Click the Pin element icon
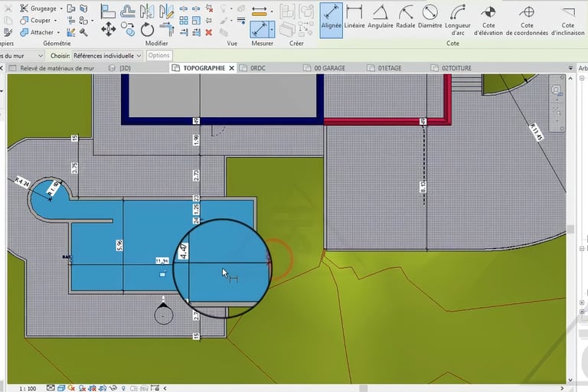The height and width of the screenshot is (392, 588). tap(209, 20)
